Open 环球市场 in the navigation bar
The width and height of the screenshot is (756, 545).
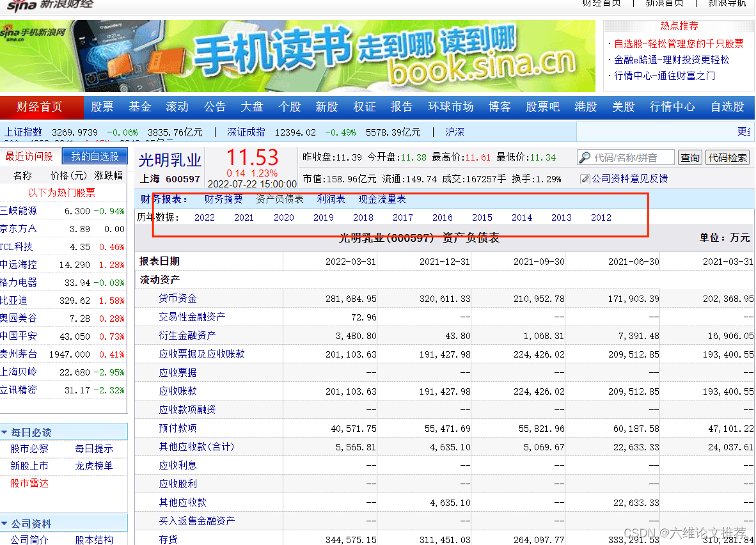tap(451, 107)
